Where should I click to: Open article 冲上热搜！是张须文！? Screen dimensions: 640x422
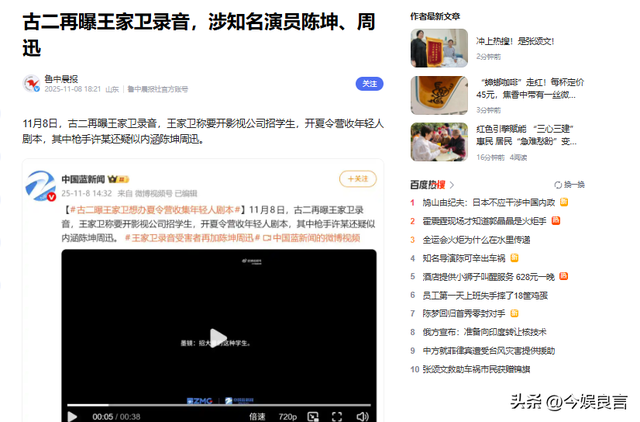point(515,41)
